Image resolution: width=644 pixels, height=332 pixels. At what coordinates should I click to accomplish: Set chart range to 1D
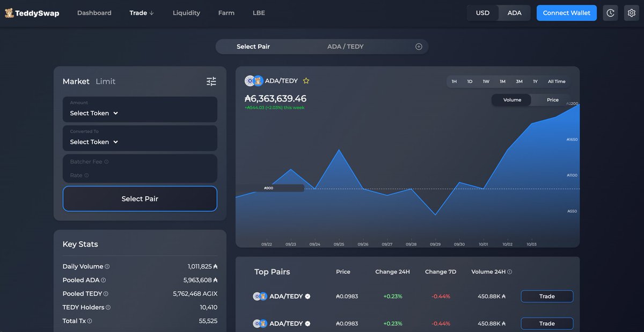(x=470, y=82)
